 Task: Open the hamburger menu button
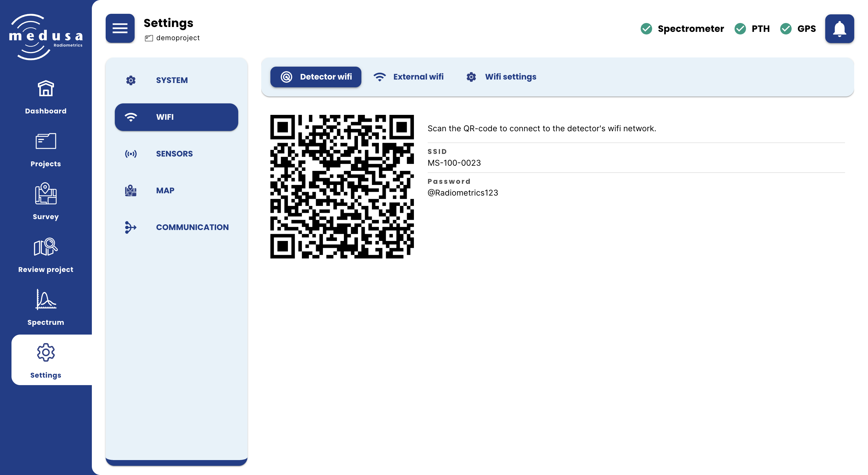[120, 28]
